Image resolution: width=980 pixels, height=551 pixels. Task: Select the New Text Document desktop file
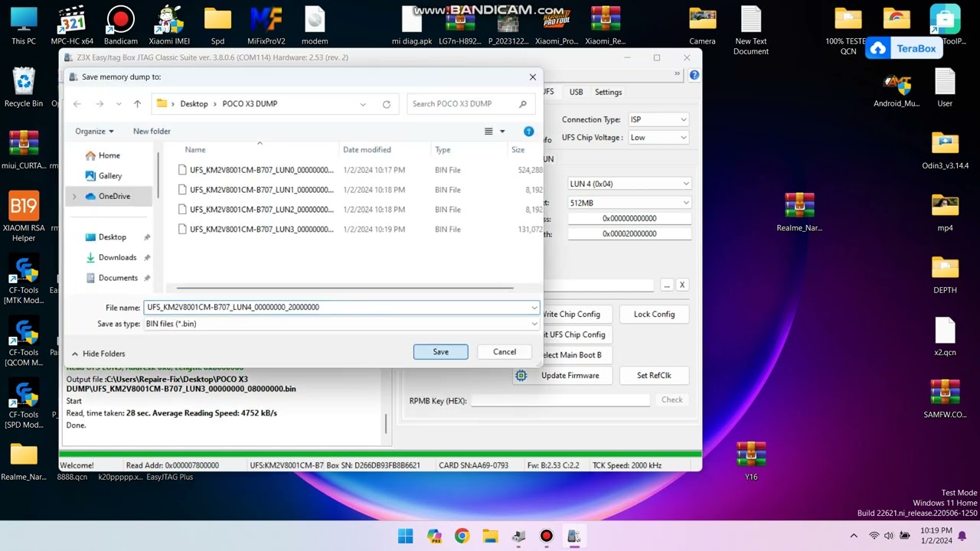click(x=751, y=31)
